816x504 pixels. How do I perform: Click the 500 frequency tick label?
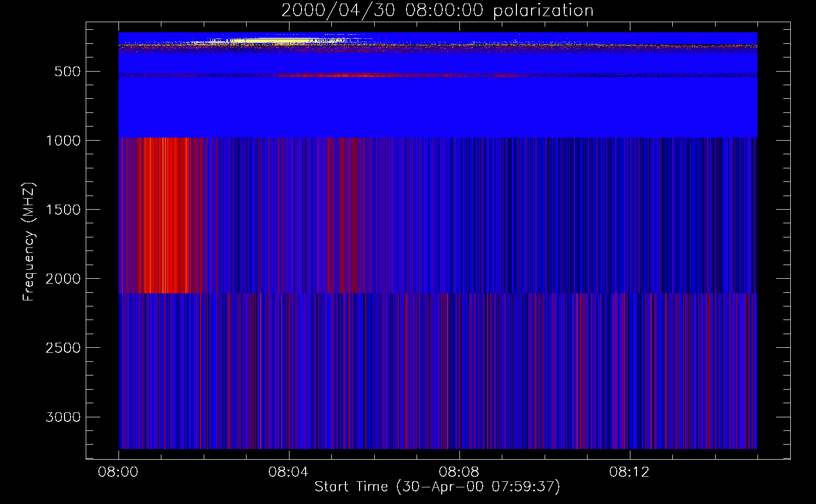(68, 72)
